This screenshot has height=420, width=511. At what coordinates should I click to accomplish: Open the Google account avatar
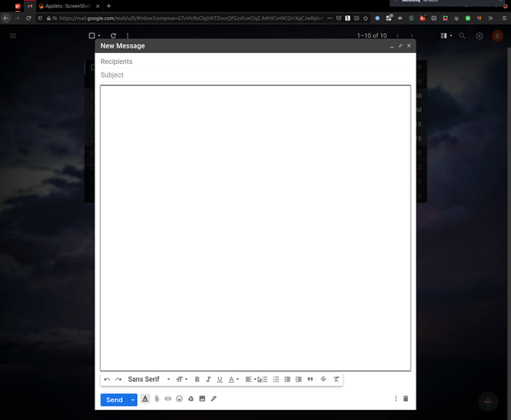coord(497,36)
